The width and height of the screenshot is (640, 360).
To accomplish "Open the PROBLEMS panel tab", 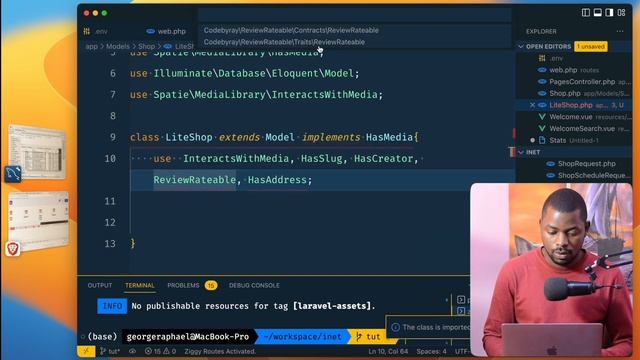I will click(x=183, y=285).
